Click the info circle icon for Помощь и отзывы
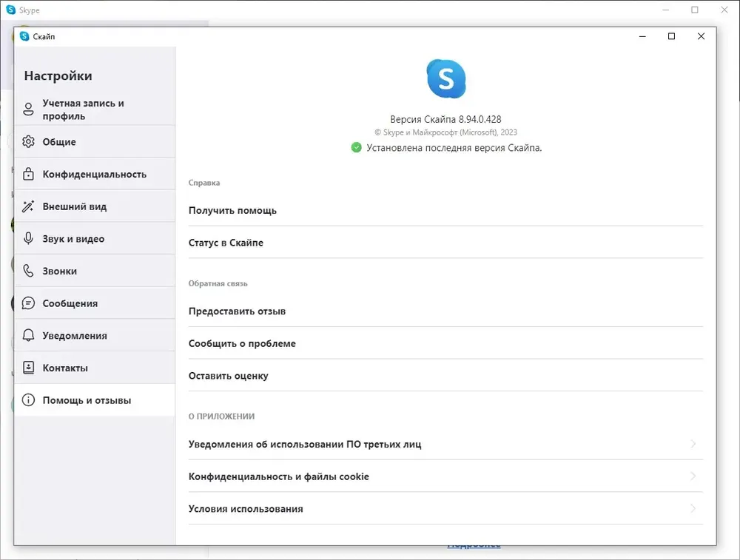The width and height of the screenshot is (740, 560). 28,400
